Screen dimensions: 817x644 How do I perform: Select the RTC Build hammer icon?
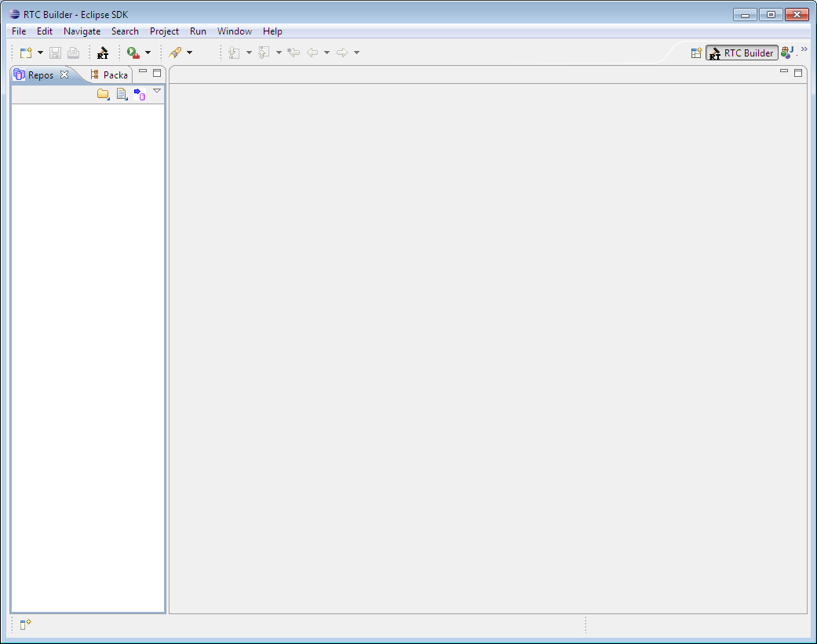(x=102, y=53)
